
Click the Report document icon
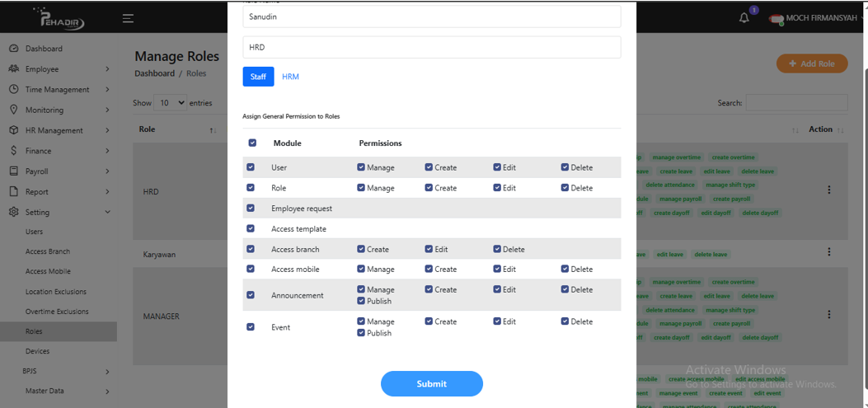click(14, 191)
